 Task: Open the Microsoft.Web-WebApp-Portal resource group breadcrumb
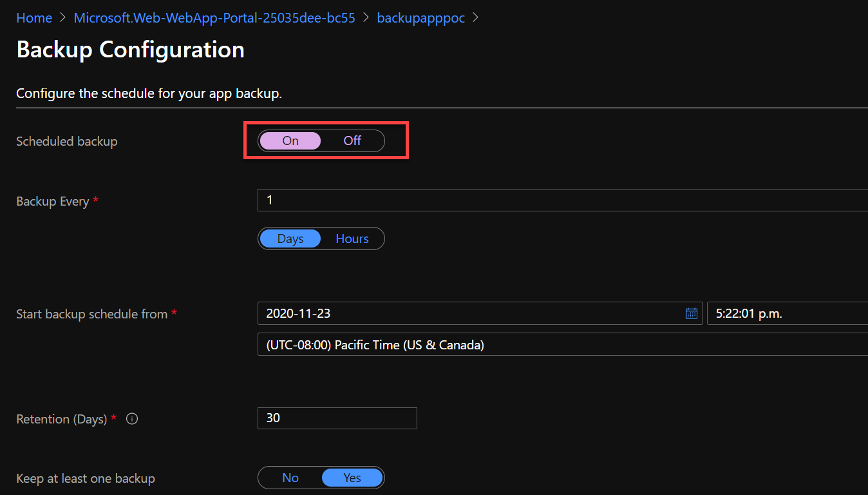(214, 18)
